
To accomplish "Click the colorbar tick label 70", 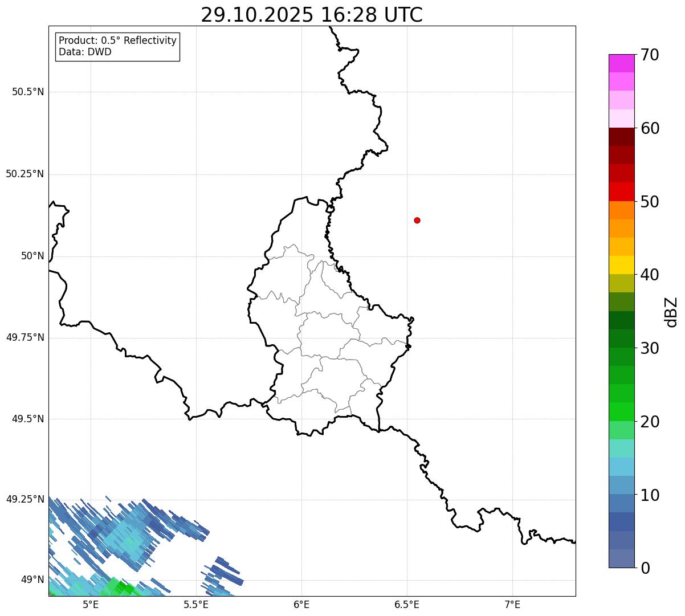I will tap(650, 55).
